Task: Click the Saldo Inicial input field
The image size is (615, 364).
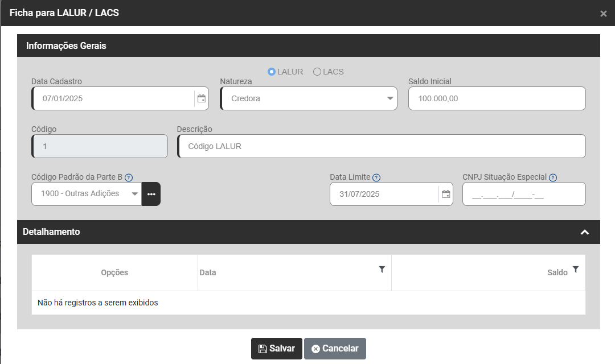Action: [497, 98]
